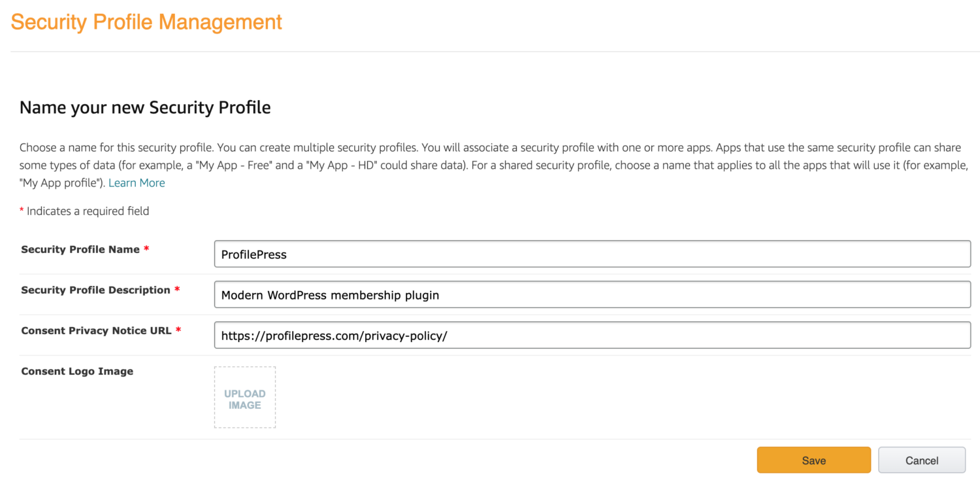This screenshot has width=980, height=482.
Task: Click the intro paragraph about security profiles
Action: tap(493, 165)
